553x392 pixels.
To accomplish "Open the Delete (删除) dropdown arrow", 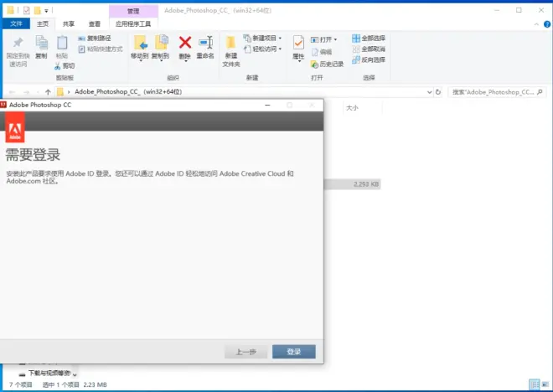I will 185,61.
